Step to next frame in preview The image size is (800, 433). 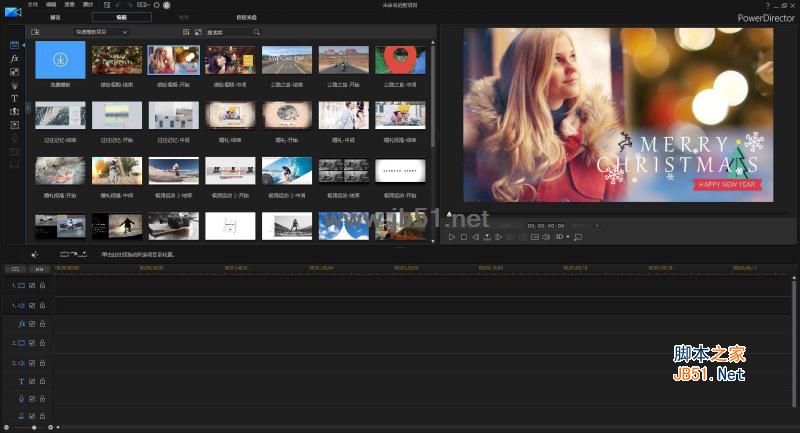coord(499,237)
